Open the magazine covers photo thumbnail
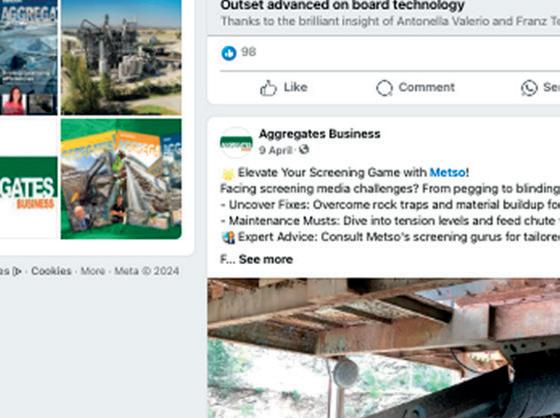 click(121, 179)
